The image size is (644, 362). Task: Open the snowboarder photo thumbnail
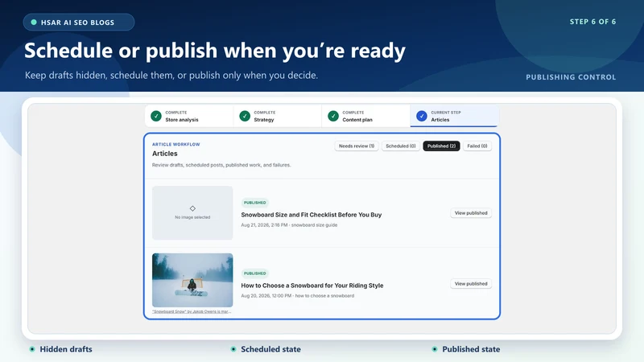(x=192, y=280)
